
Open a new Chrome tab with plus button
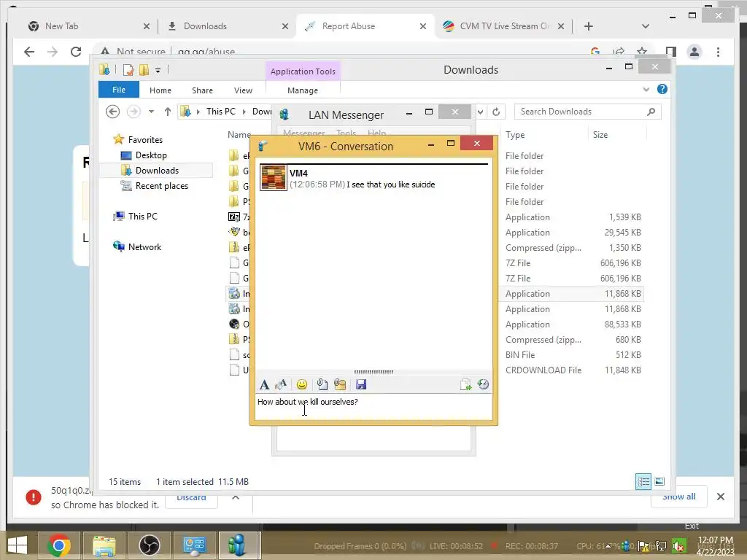tap(589, 26)
